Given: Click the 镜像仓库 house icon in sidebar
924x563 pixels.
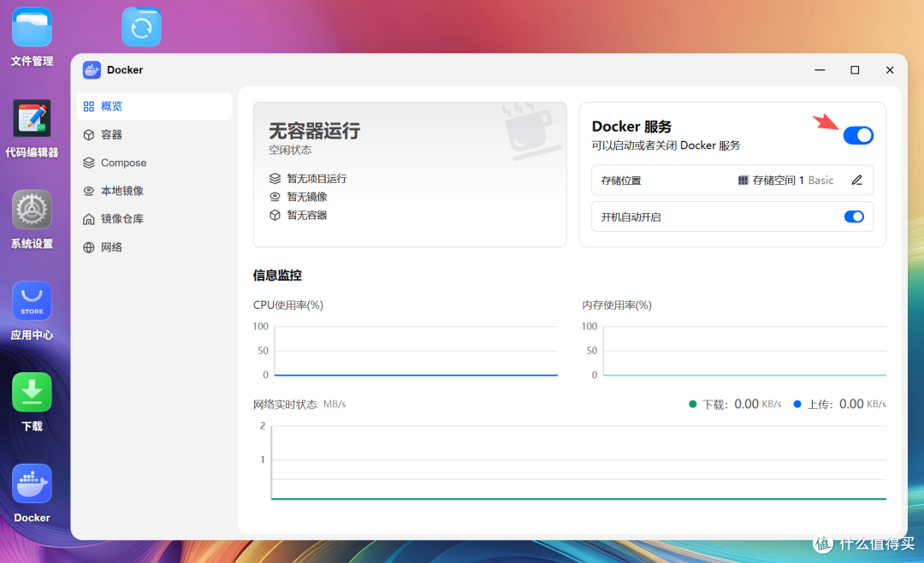Looking at the screenshot, I should point(89,219).
